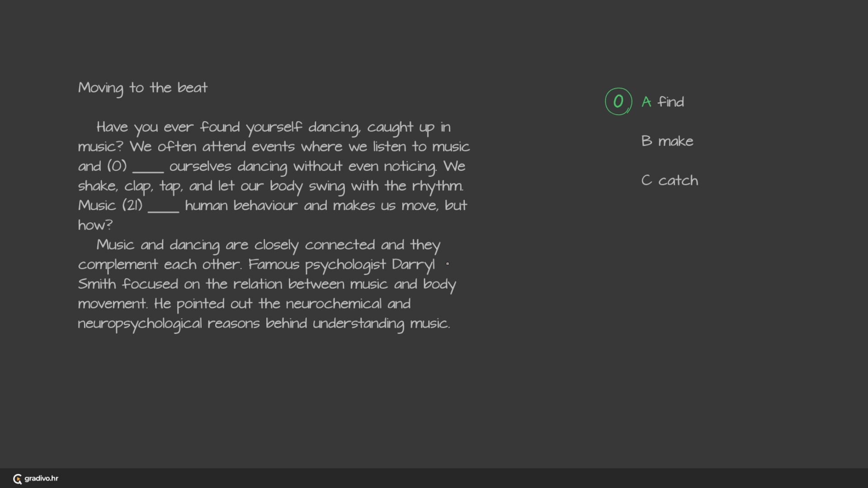This screenshot has height=488, width=868.
Task: Click the word how? in the passage
Action: (95, 225)
